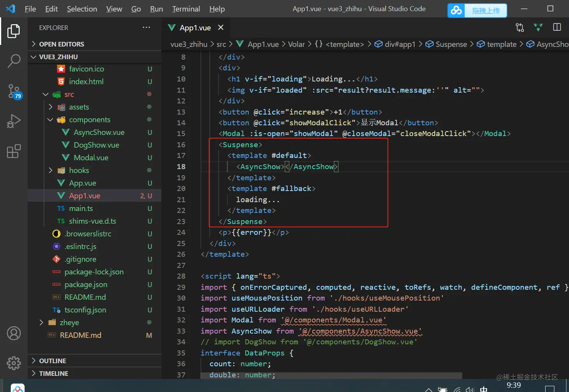Open the Edit menu
This screenshot has height=392, width=569.
pyautogui.click(x=51, y=9)
